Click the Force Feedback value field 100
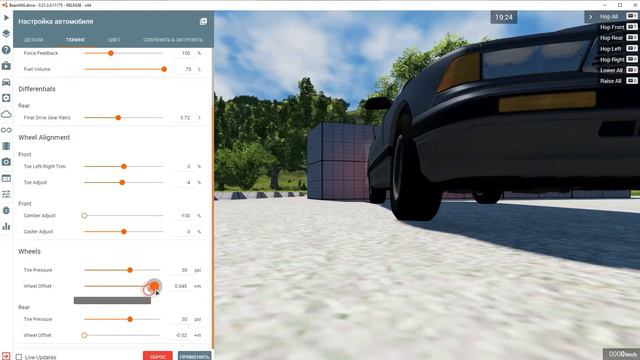The height and width of the screenshot is (360, 640). (x=184, y=53)
